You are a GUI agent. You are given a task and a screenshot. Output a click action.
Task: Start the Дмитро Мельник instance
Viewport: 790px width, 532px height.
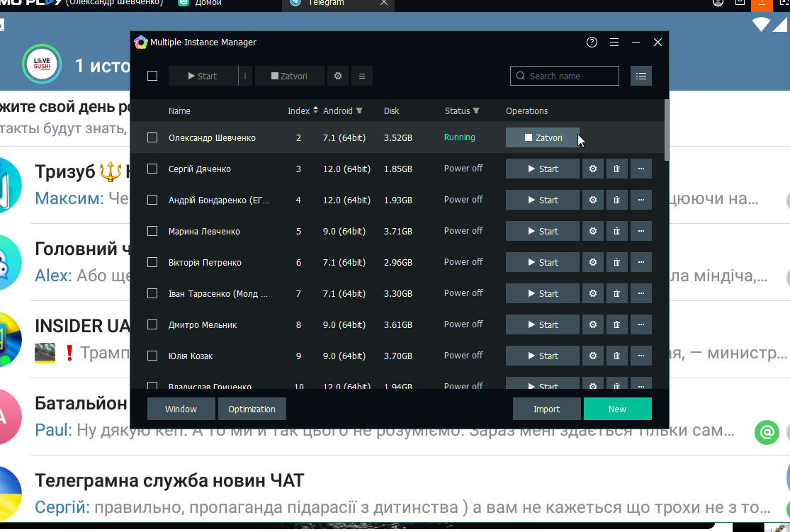tap(543, 325)
